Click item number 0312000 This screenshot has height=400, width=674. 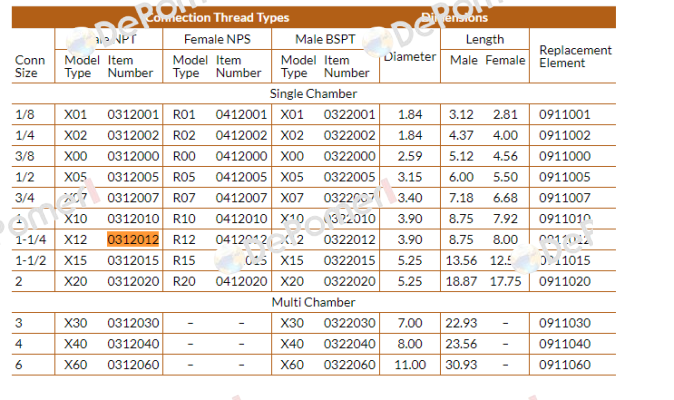pos(133,156)
